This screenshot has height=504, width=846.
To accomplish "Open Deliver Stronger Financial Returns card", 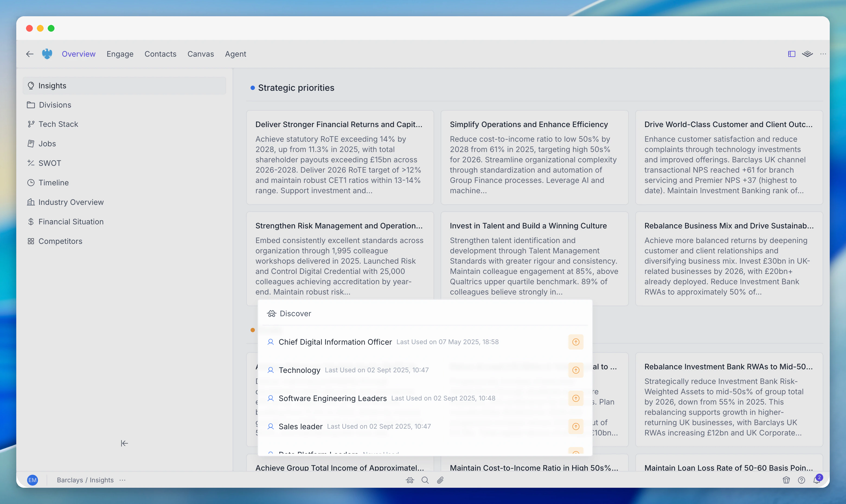I will (340, 157).
